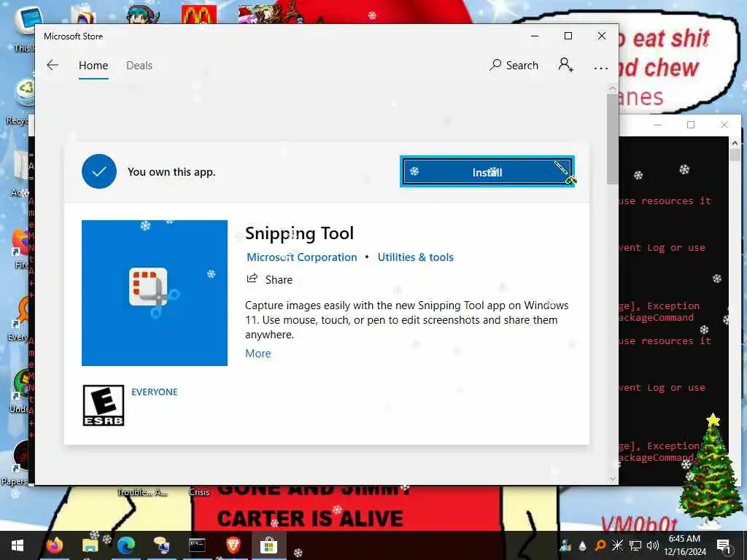
Task: Click the Install button for Snipping Tool
Action: (487, 172)
